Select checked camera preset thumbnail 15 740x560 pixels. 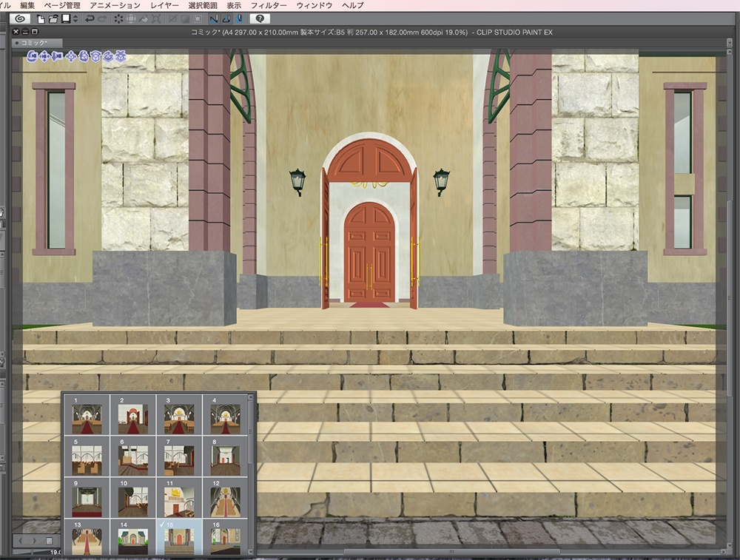point(179,537)
